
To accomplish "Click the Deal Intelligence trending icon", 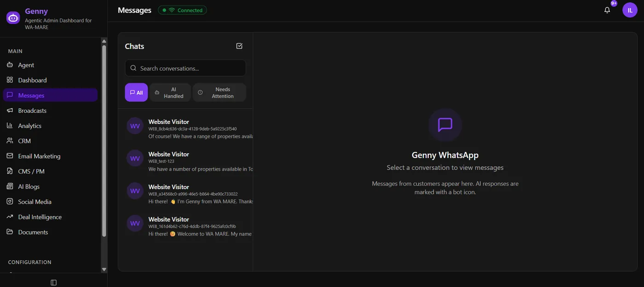I will point(10,217).
